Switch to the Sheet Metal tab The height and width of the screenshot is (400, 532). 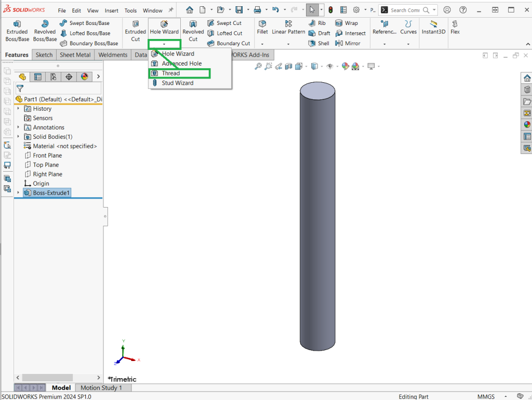[x=75, y=55]
